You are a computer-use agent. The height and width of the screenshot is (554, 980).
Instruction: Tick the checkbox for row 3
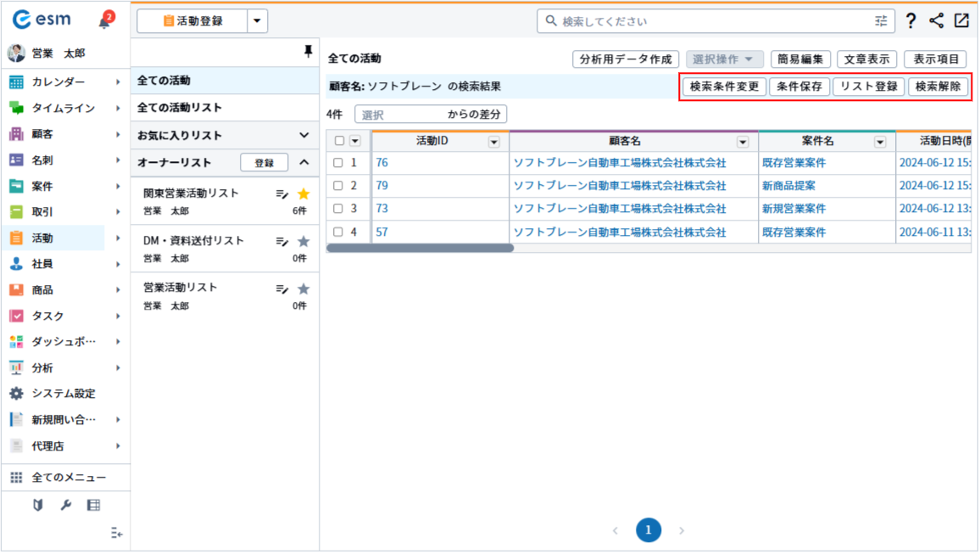[338, 209]
